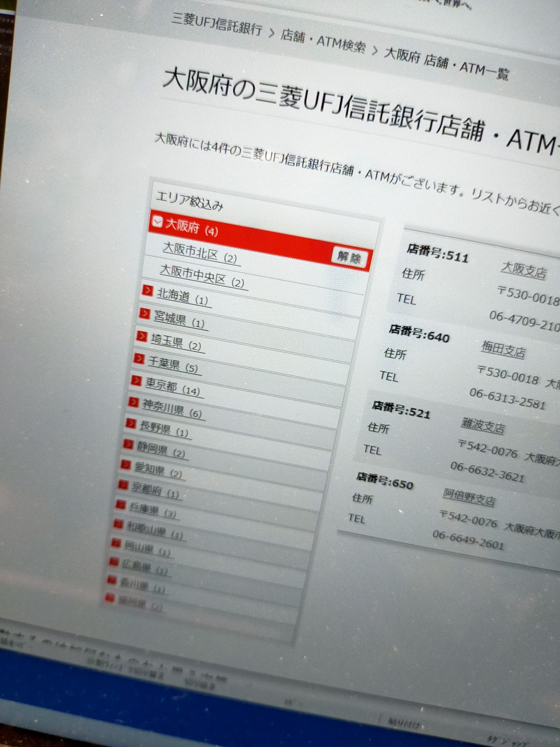Click phone number 06-6632-3621
Screen dimensions: 560x747
click(x=487, y=472)
